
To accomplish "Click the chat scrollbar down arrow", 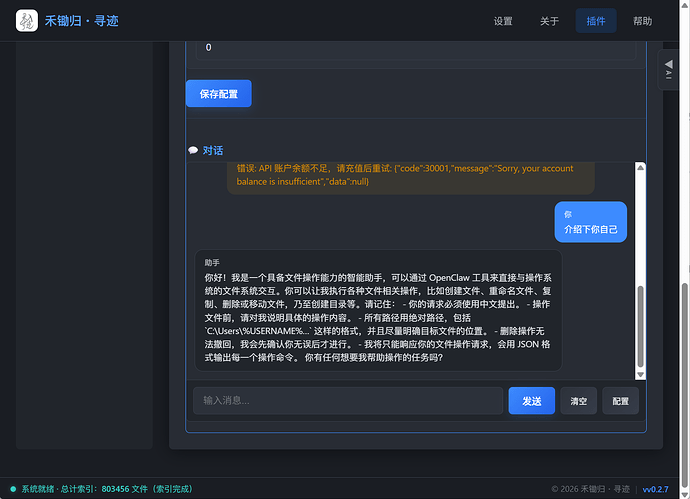I will (x=640, y=374).
